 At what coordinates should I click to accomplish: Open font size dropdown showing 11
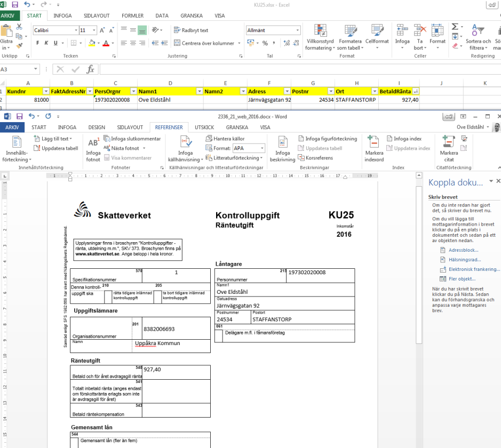94,30
